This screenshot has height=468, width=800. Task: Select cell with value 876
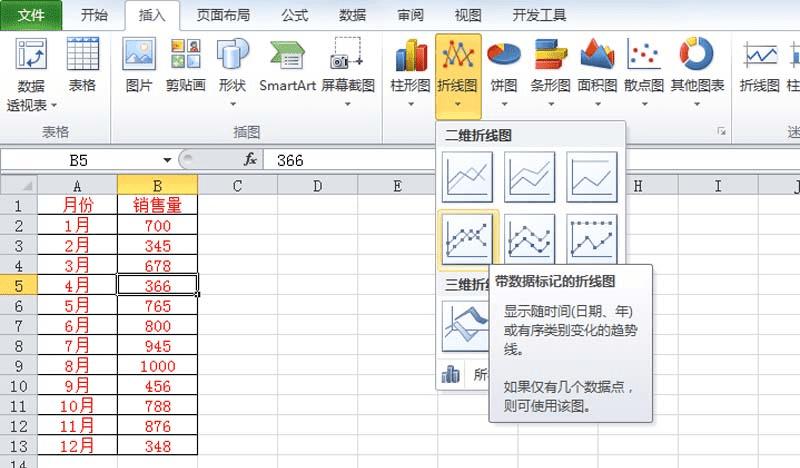[x=157, y=426]
